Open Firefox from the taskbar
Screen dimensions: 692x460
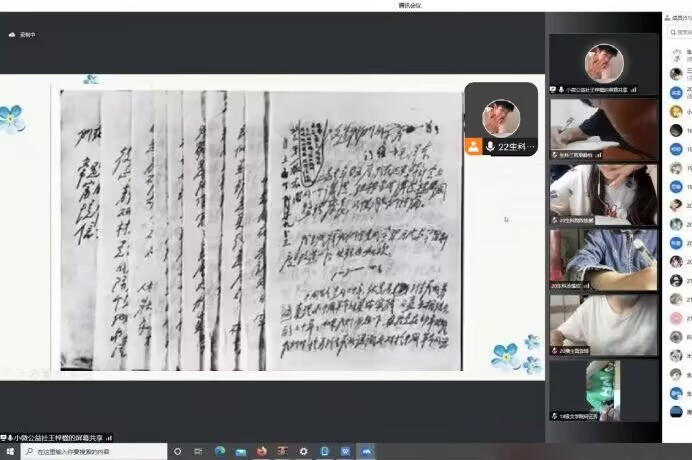coord(261,452)
